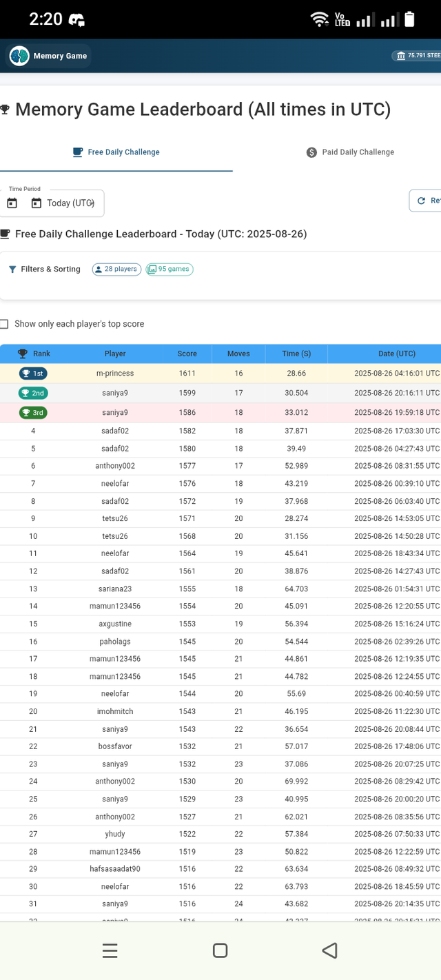Select player paholags at rank 16

(x=115, y=642)
